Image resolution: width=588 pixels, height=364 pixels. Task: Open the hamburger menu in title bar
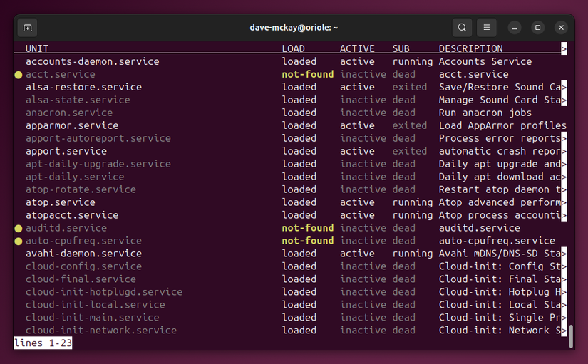pos(486,28)
